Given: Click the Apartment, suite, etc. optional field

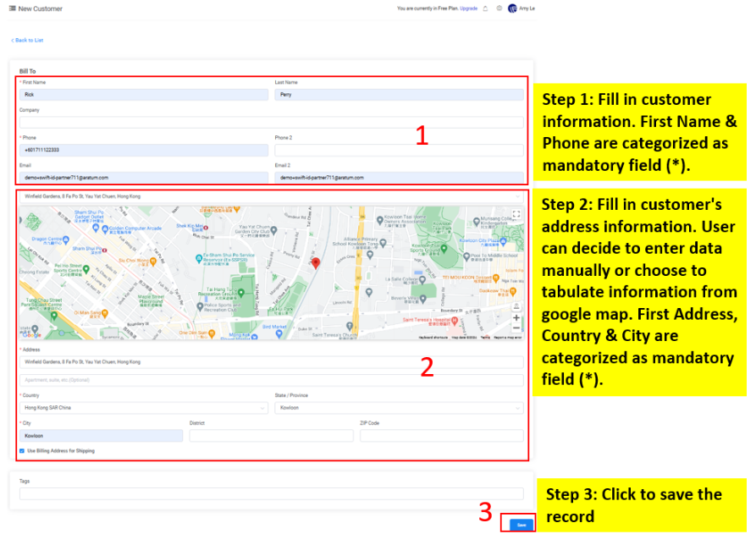Looking at the screenshot, I should pyautogui.click(x=272, y=380).
